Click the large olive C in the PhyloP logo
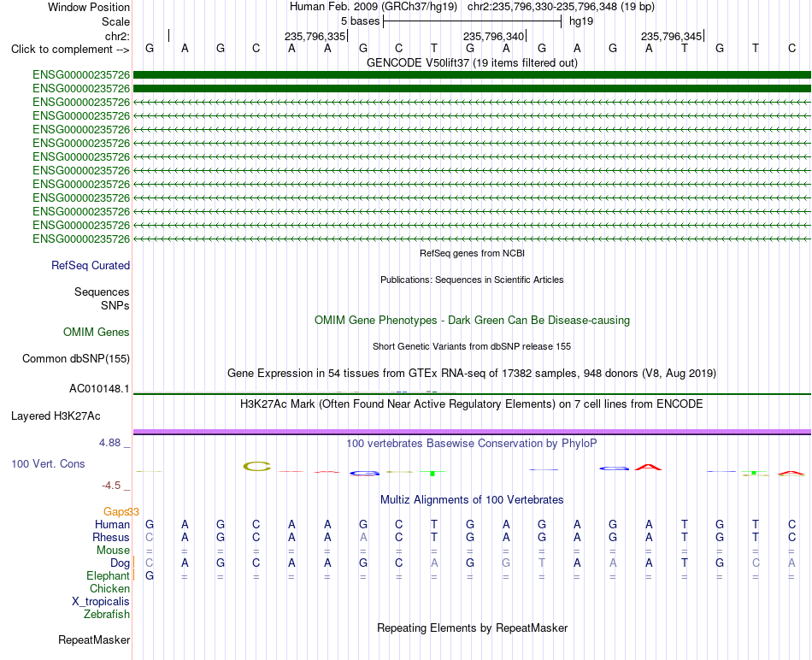This screenshot has width=812, height=660. [x=257, y=466]
